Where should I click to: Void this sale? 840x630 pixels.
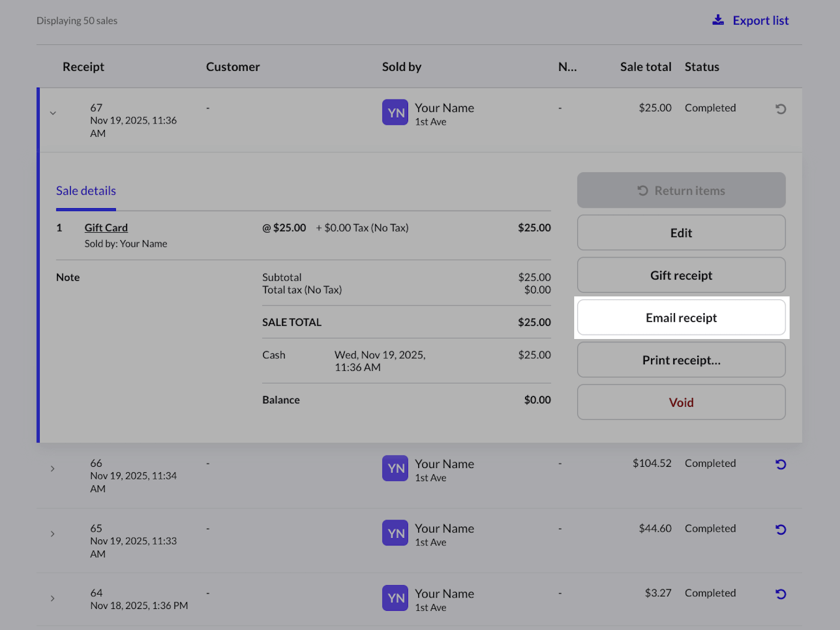(681, 403)
